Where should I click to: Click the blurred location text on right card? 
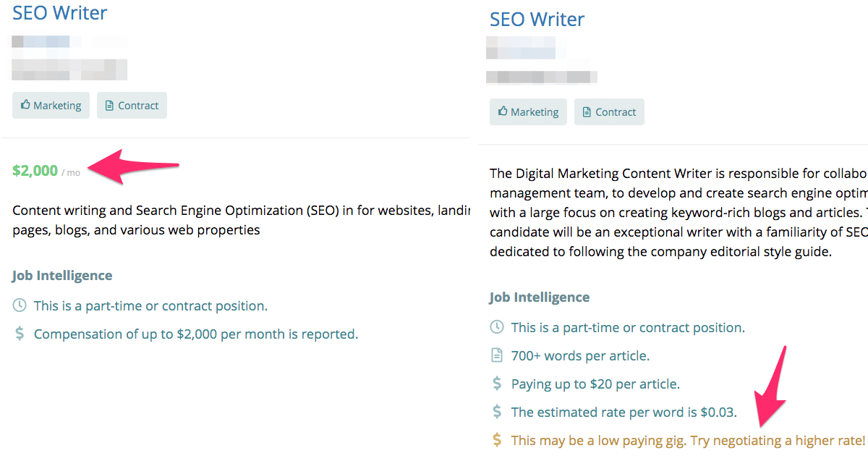(542, 76)
